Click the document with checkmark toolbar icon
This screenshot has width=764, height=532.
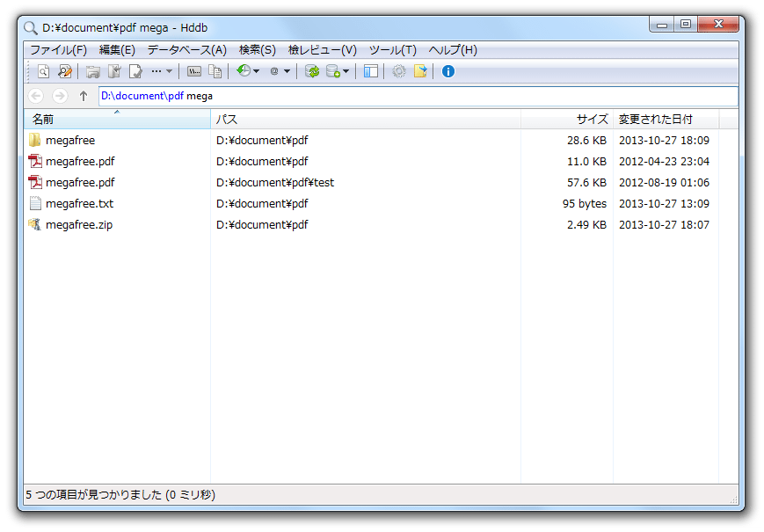point(135,71)
